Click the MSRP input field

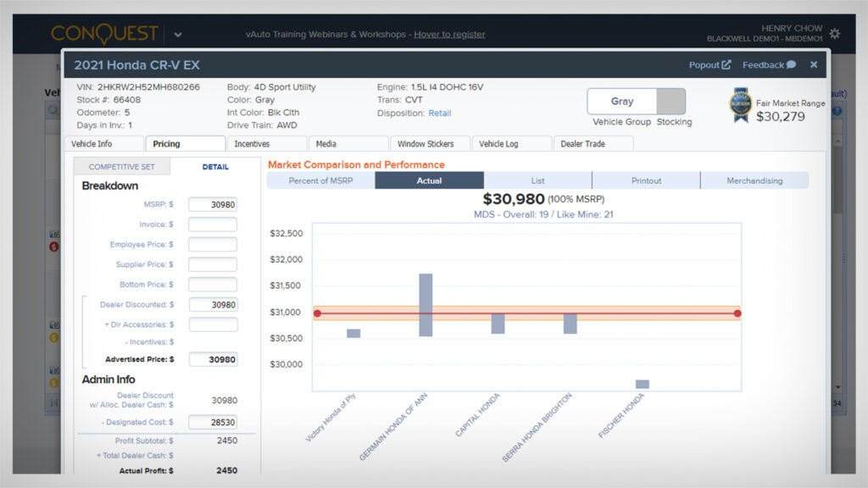click(x=213, y=205)
